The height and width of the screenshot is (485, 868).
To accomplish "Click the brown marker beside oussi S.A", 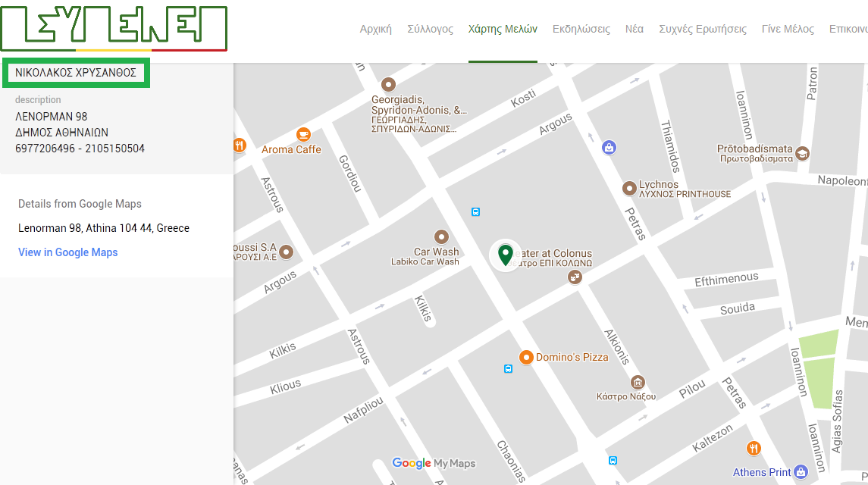I will [287, 252].
